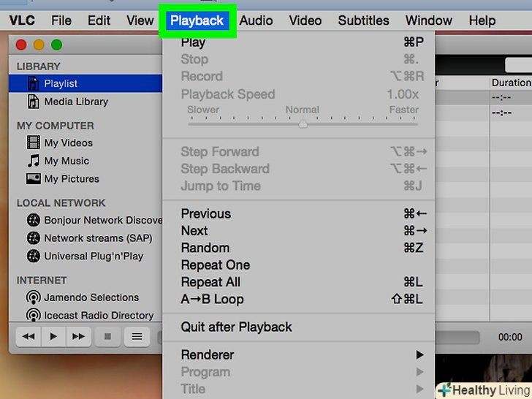The height and width of the screenshot is (399, 532).
Task: Click the Playlist icon in the sidebar
Action: coord(34,83)
